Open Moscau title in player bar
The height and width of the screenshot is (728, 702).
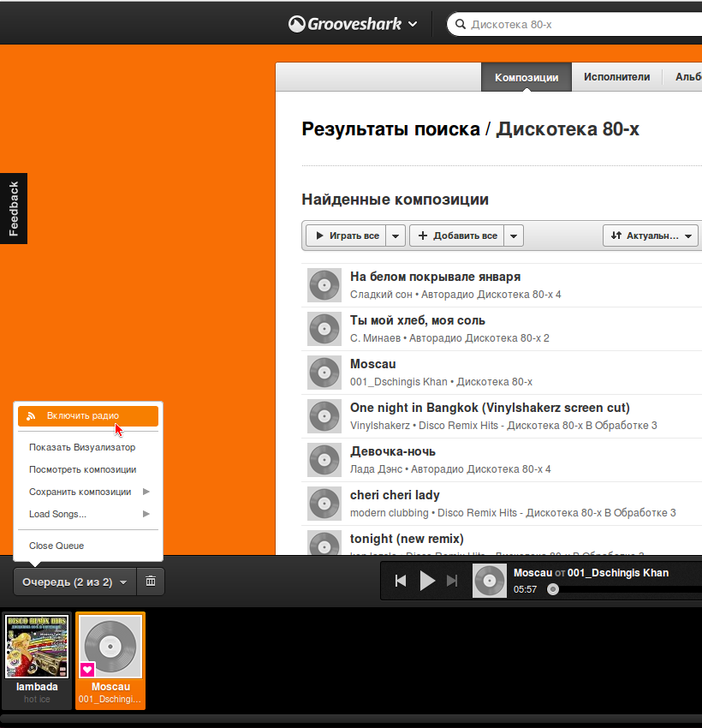click(532, 573)
